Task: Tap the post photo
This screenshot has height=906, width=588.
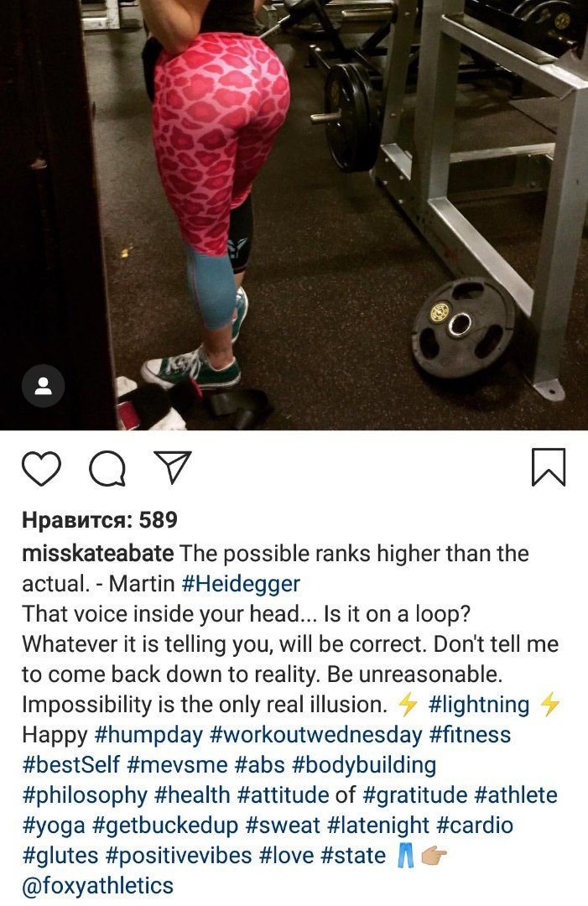Action: pyautogui.click(x=294, y=215)
